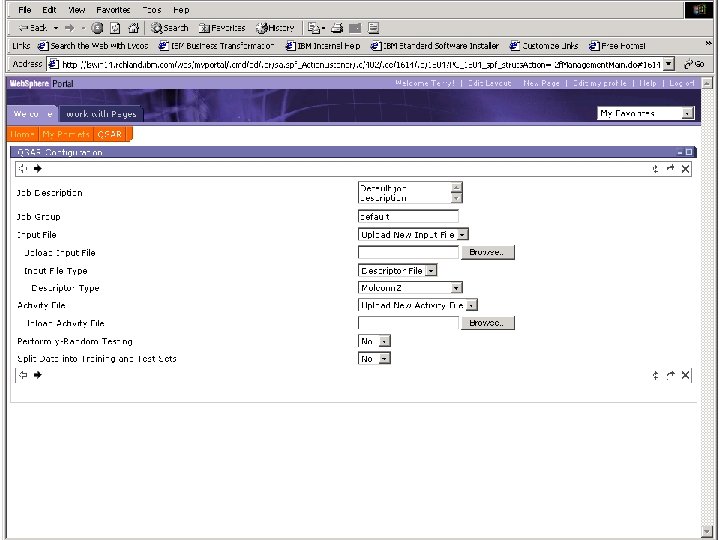Open the Favorites toolbar button
Screen dimensions: 720x540
click(x=222, y=28)
